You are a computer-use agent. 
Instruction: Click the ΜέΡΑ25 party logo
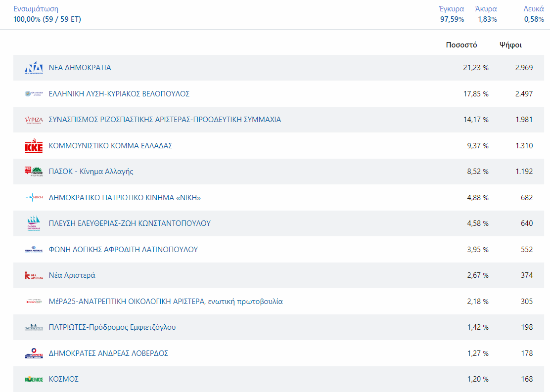[34, 301]
